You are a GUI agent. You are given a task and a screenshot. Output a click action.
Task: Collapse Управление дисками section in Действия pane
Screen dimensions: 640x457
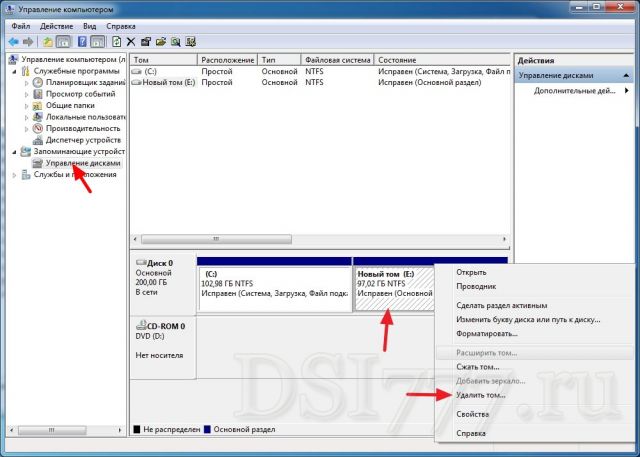pyautogui.click(x=626, y=75)
